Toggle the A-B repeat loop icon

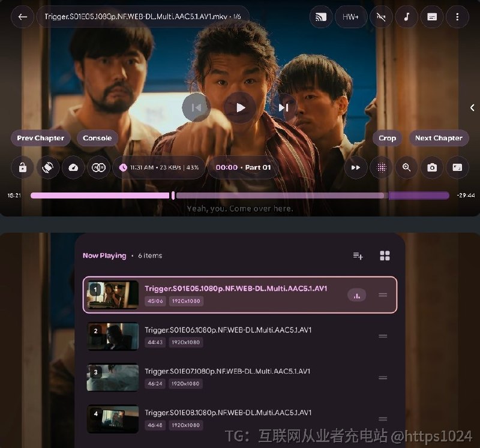tap(98, 167)
